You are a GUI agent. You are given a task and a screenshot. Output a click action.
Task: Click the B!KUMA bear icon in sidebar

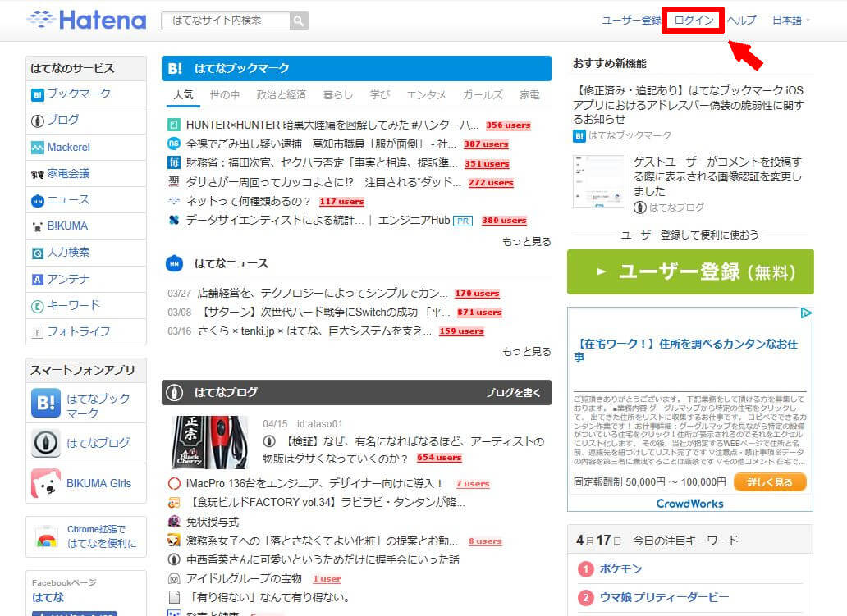click(37, 226)
